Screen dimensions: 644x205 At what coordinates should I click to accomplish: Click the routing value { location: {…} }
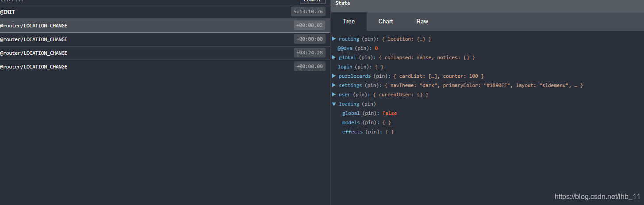coord(406,39)
